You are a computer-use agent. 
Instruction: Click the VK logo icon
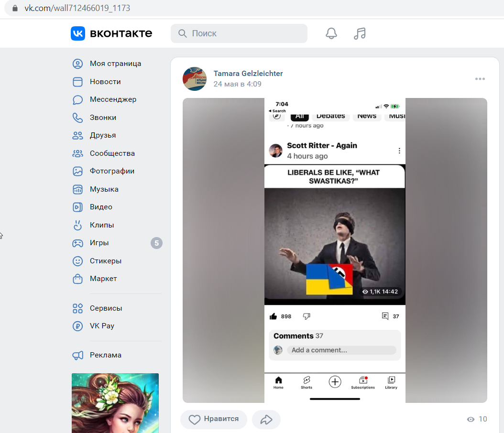tap(78, 33)
